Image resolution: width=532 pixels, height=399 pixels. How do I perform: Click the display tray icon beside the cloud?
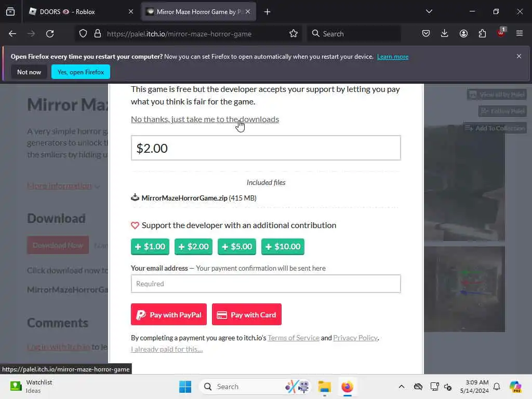click(x=435, y=387)
